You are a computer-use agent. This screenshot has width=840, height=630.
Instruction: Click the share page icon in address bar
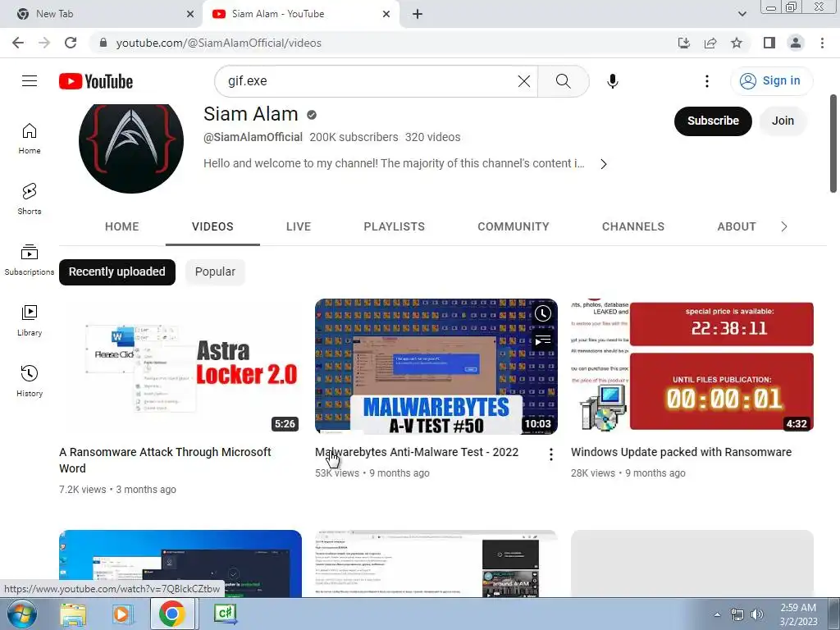click(x=710, y=43)
